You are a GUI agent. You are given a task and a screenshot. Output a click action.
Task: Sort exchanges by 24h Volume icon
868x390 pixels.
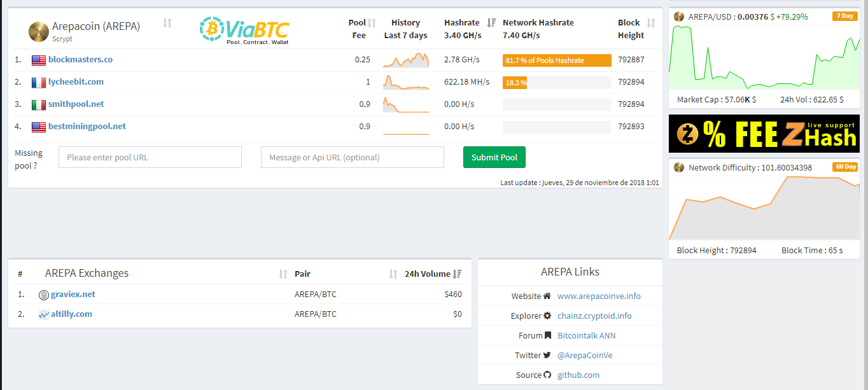click(x=458, y=274)
